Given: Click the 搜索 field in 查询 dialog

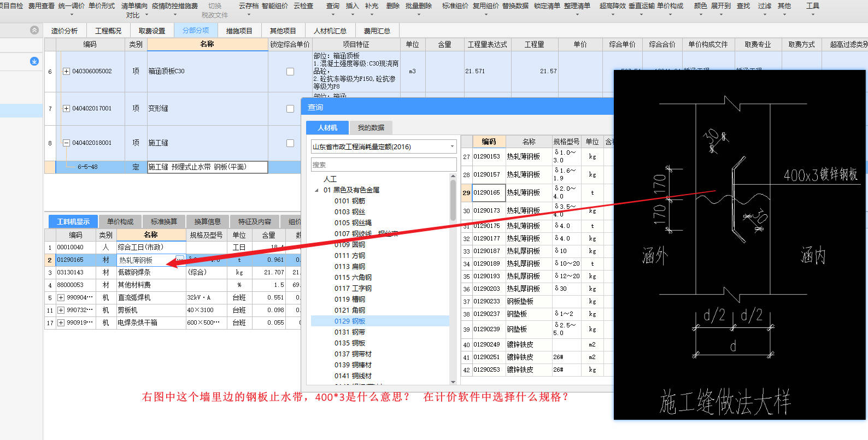Looking at the screenshot, I should [384, 165].
